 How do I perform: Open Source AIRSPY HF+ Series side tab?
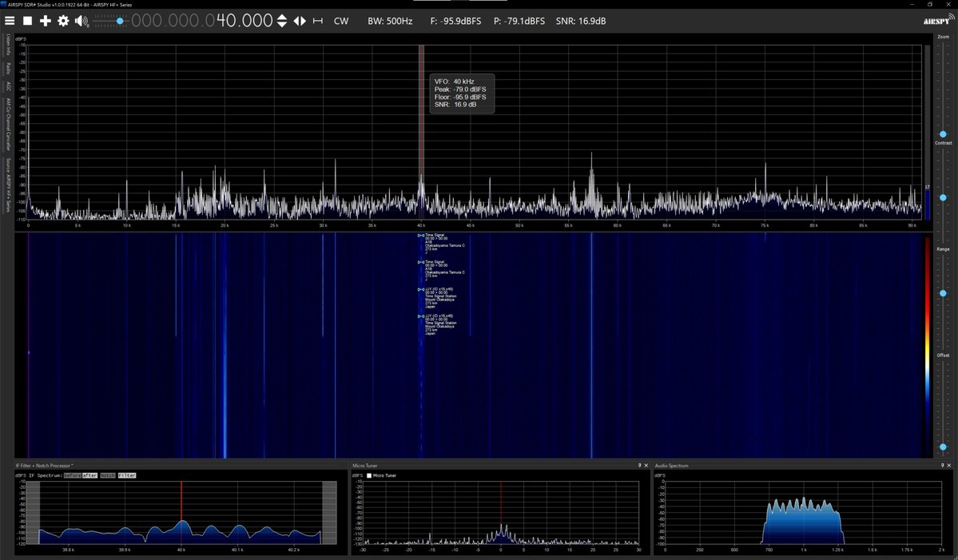(x=8, y=185)
